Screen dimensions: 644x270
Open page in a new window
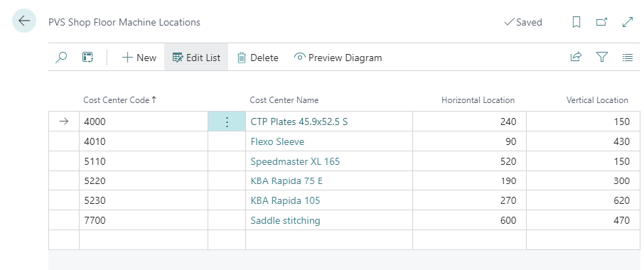601,22
